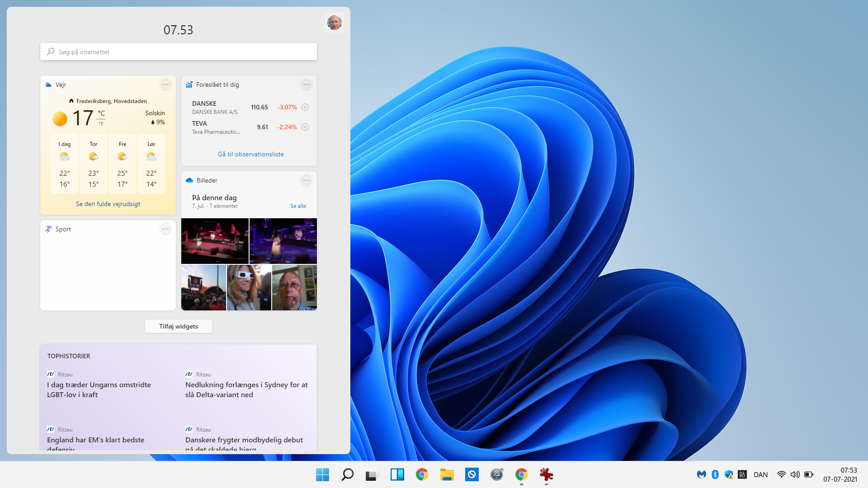
Task: Open Windows Search from the taskbar
Action: (x=347, y=475)
